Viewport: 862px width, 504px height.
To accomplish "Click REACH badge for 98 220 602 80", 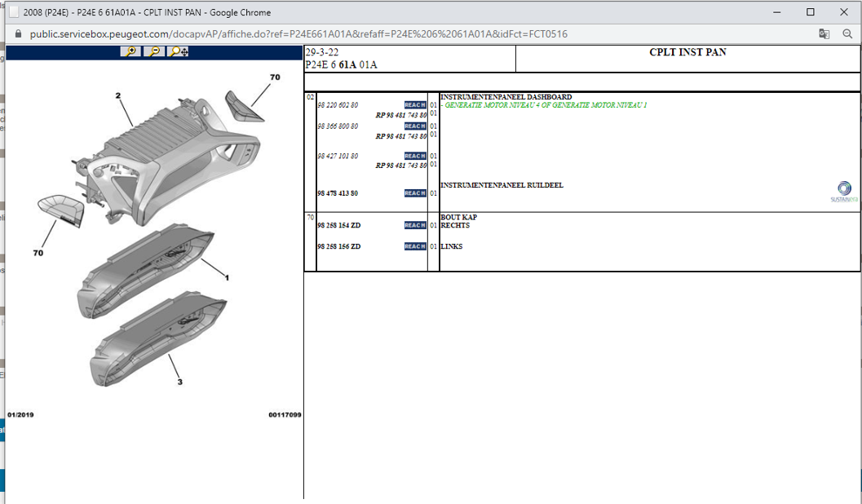I will [x=415, y=105].
